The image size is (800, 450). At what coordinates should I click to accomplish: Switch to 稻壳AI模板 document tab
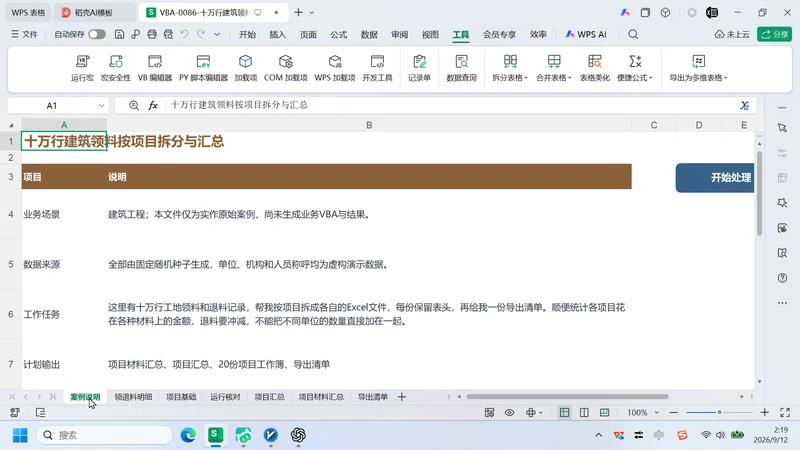[94, 12]
